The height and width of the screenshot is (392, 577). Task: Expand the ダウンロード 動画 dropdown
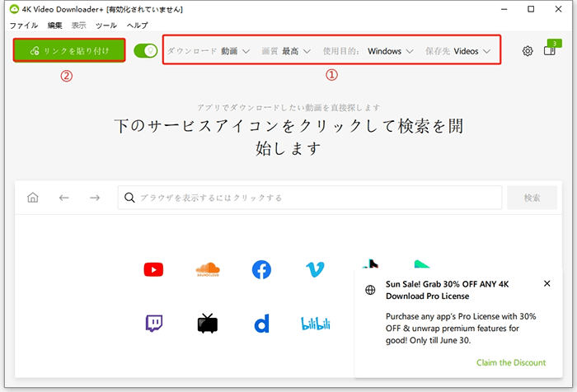coord(209,51)
